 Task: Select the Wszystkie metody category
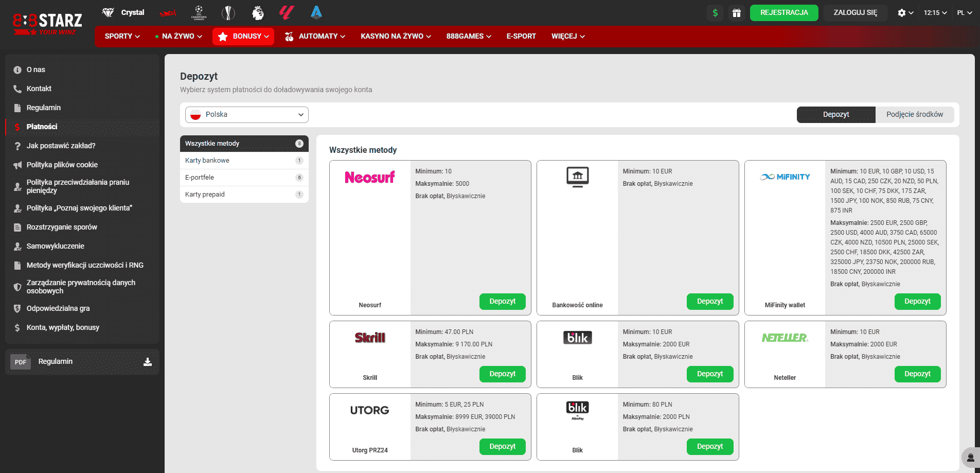coord(244,144)
